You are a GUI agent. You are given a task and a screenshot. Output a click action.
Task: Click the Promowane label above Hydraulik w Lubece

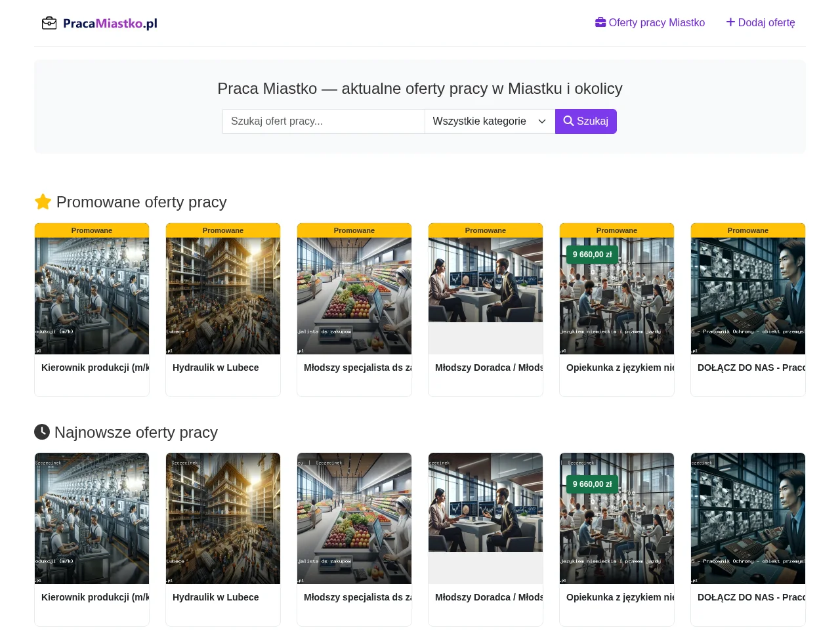click(x=223, y=230)
